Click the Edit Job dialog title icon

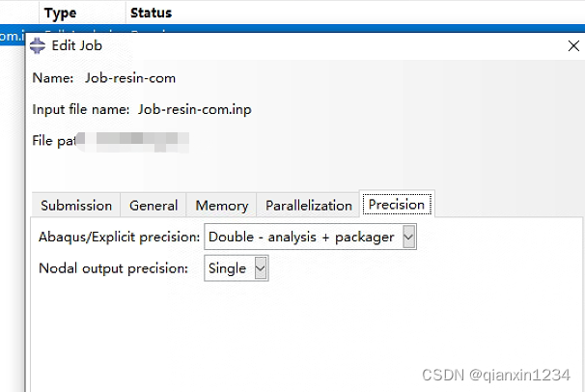pos(38,45)
